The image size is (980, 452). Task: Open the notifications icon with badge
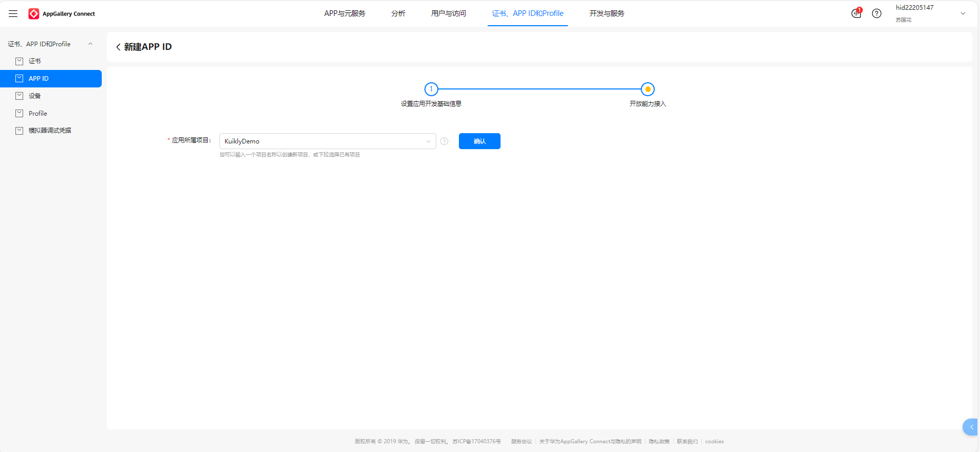point(856,13)
